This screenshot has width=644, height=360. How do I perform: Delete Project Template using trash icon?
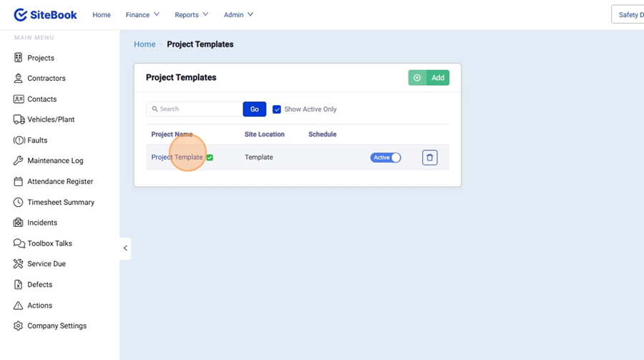pyautogui.click(x=429, y=157)
